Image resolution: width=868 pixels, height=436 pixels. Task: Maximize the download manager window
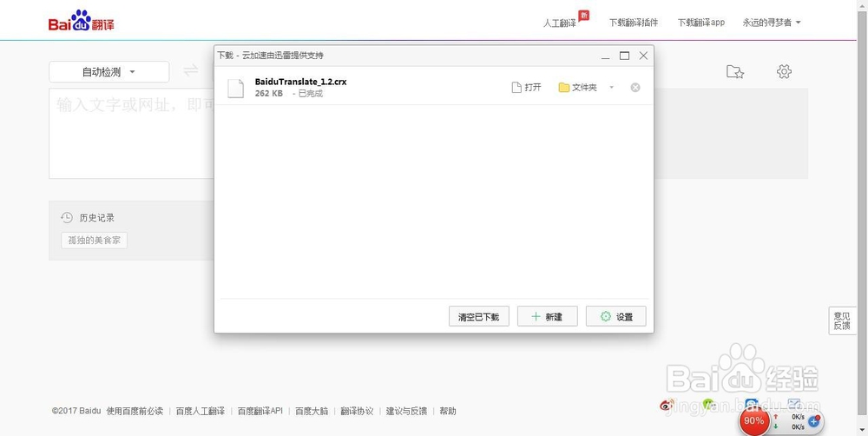coord(624,56)
